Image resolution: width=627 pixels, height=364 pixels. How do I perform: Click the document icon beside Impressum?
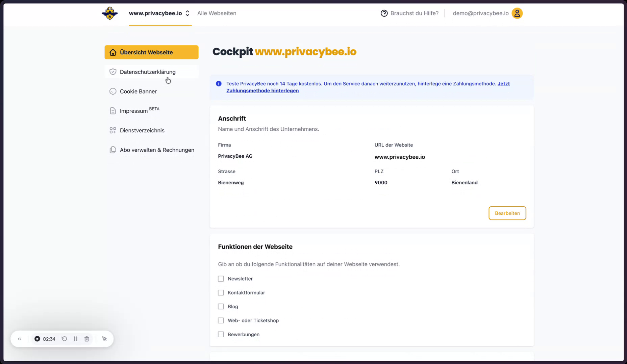click(113, 111)
